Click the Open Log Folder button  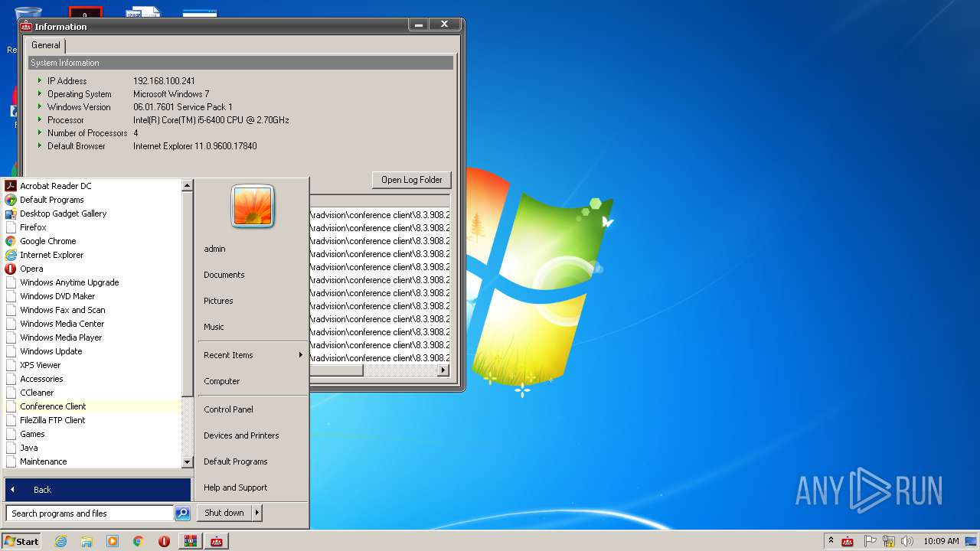[412, 180]
